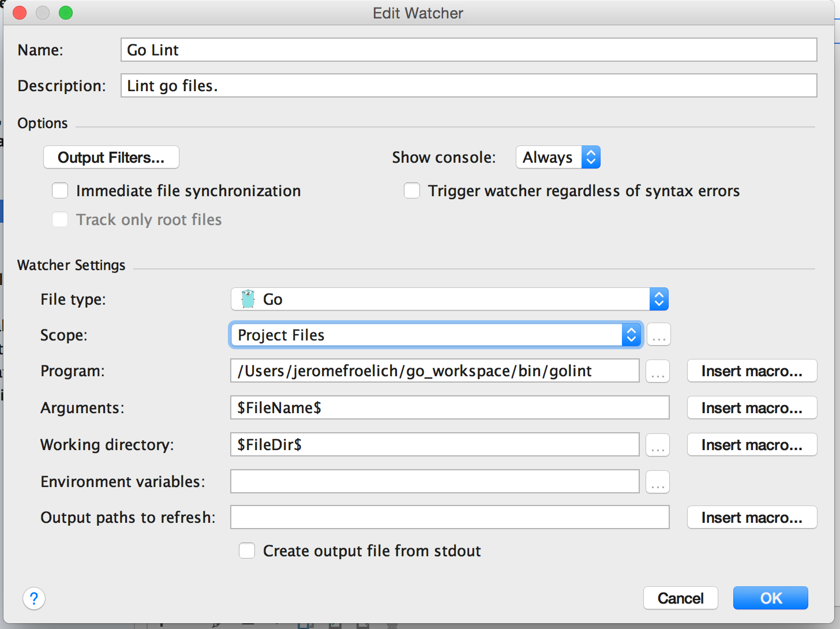Viewport: 840px width, 629px height.
Task: Click the browse ellipsis next to Program path
Action: pyautogui.click(x=658, y=371)
